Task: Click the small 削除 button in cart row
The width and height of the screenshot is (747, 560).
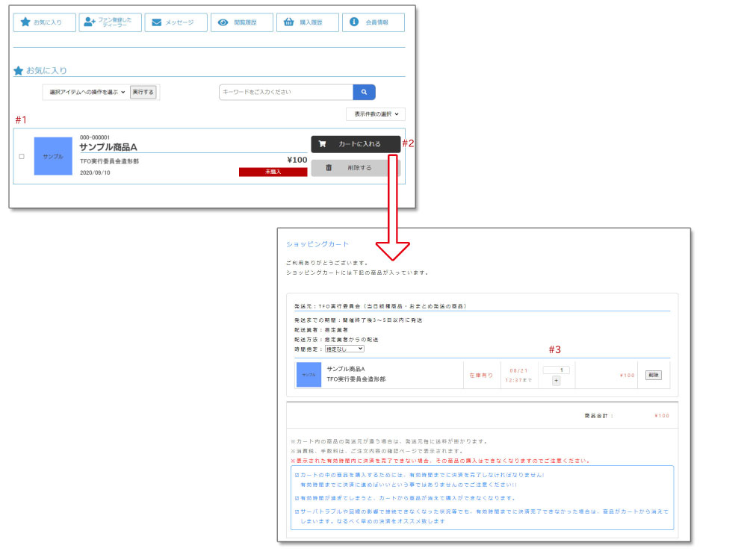Action: (x=653, y=375)
